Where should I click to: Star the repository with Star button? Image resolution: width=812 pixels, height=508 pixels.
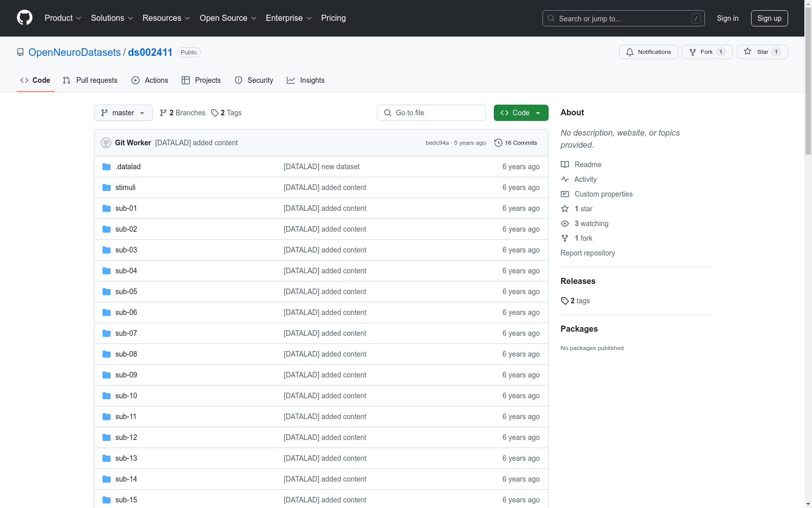pyautogui.click(x=762, y=52)
